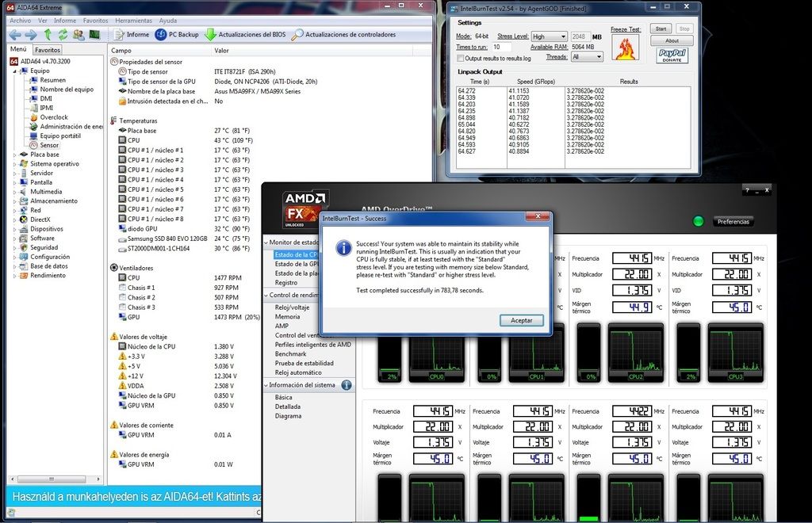Viewport: 812px width, 523px height.
Task: Click the green up-level arrow in AIDA64
Action: point(48,35)
